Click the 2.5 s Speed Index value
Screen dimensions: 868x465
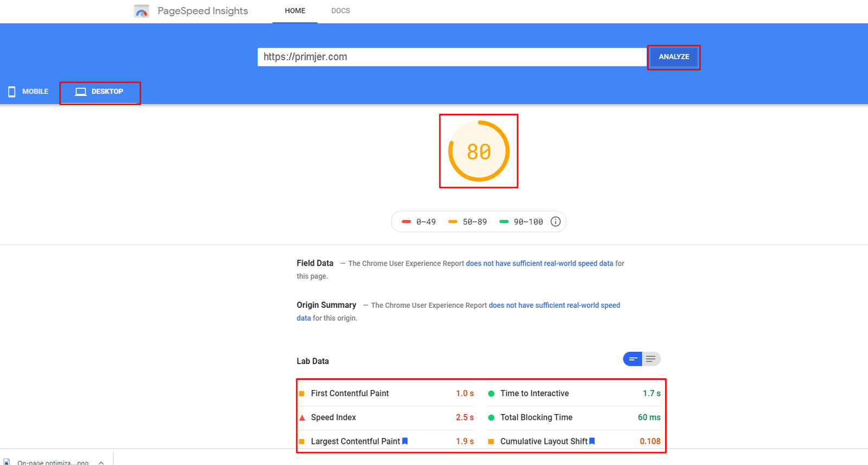464,417
